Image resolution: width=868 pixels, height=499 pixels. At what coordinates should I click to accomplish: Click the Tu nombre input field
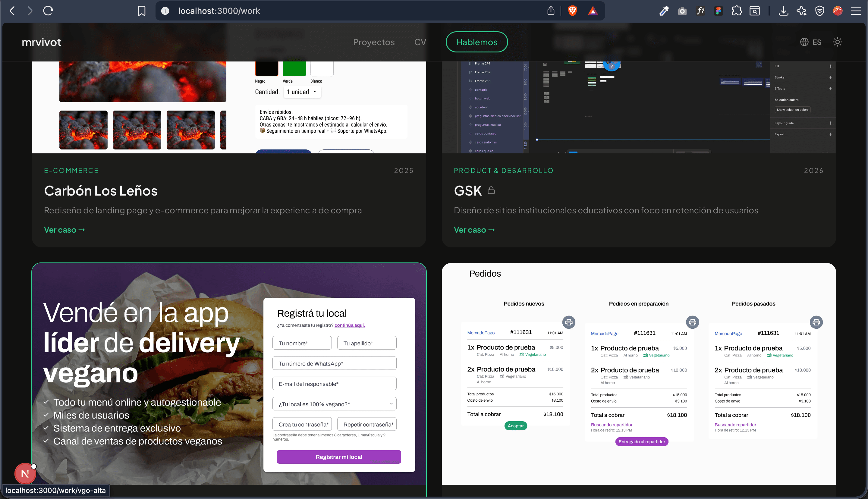(302, 343)
